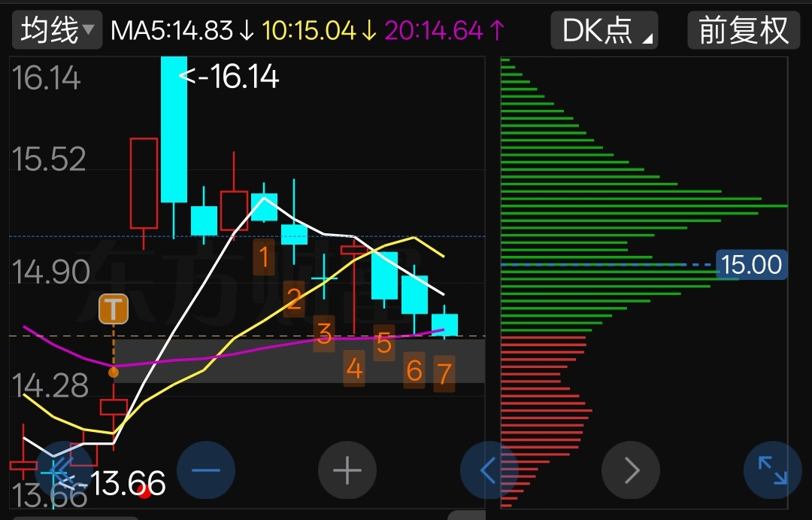
Task: Open the 均线 indicator dropdown
Action: coord(57,30)
